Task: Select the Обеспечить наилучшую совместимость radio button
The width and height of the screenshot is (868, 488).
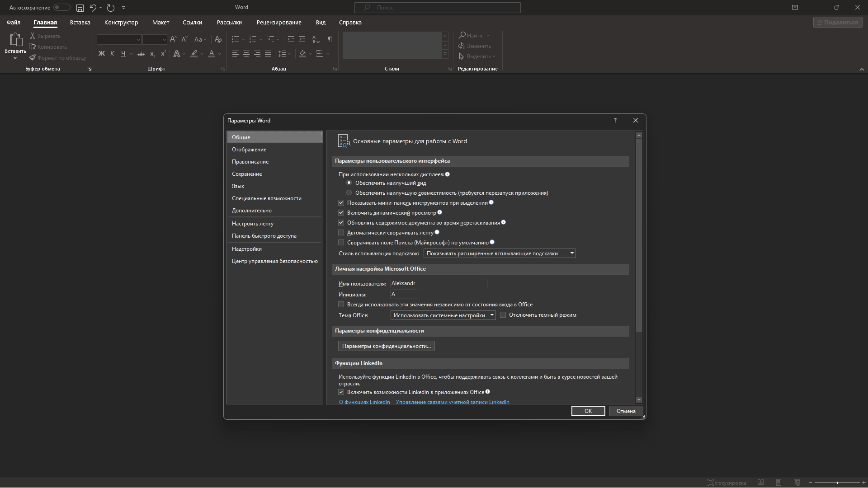Action: click(x=349, y=193)
